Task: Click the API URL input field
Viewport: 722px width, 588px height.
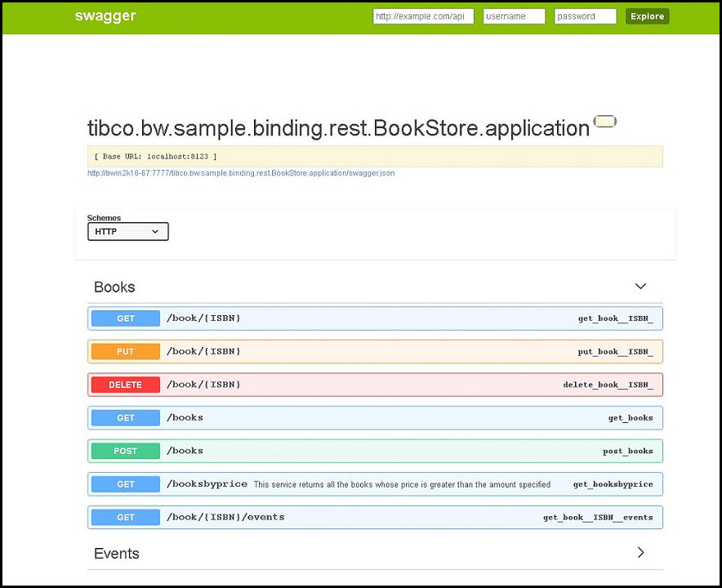Action: [x=423, y=16]
